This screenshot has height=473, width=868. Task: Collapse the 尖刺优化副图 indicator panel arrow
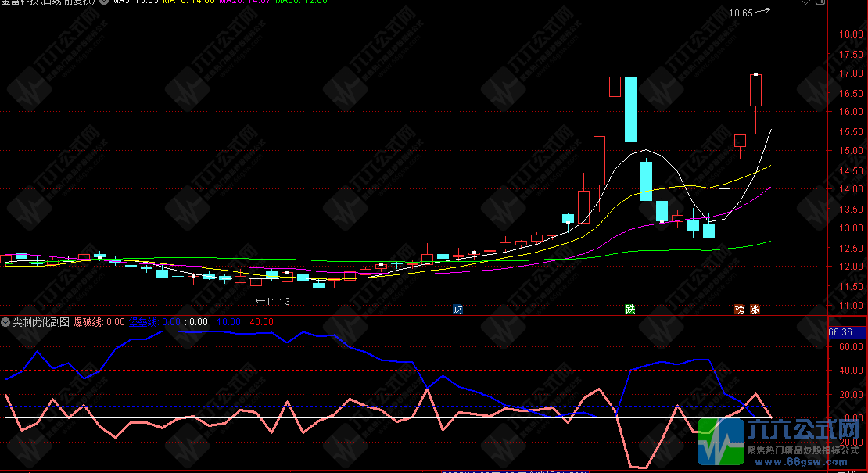point(5,322)
